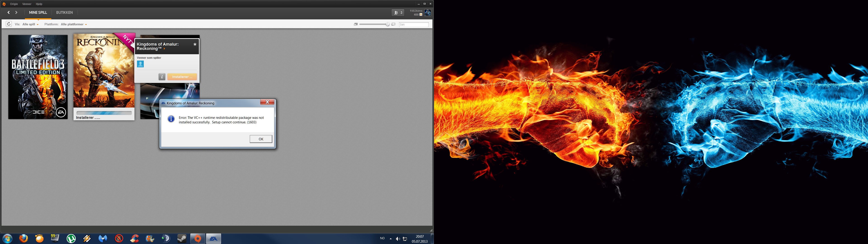868x244 pixels.
Task: Open the Origin menu
Action: [x=14, y=4]
